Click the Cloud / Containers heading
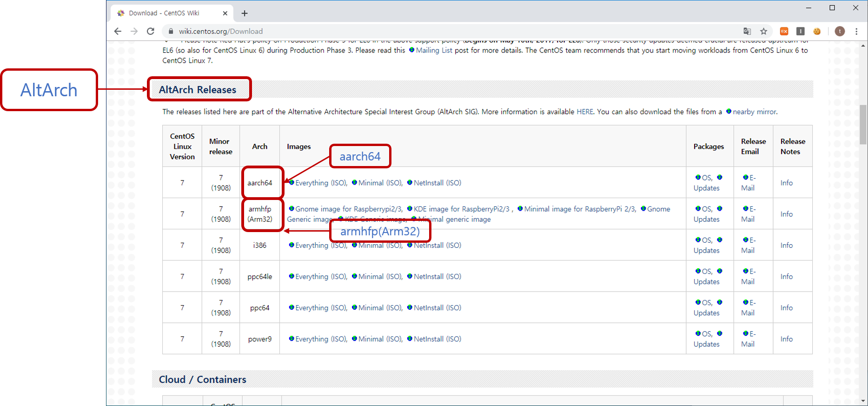The height and width of the screenshot is (406, 868). click(x=203, y=379)
